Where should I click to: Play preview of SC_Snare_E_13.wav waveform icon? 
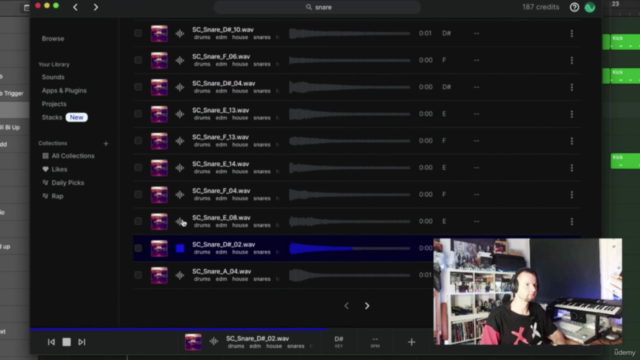[180, 114]
